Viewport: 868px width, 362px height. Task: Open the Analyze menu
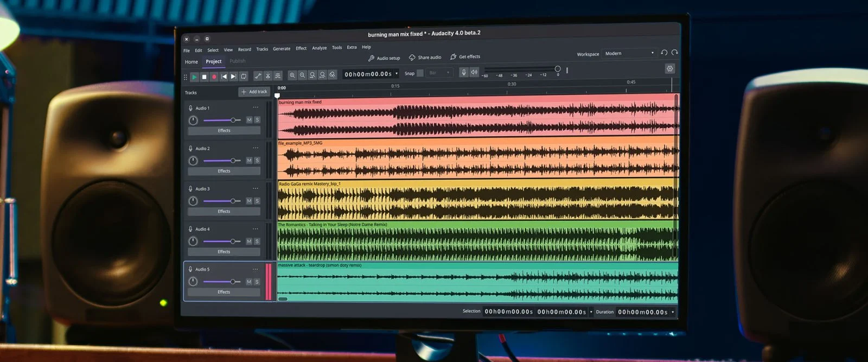pyautogui.click(x=320, y=48)
